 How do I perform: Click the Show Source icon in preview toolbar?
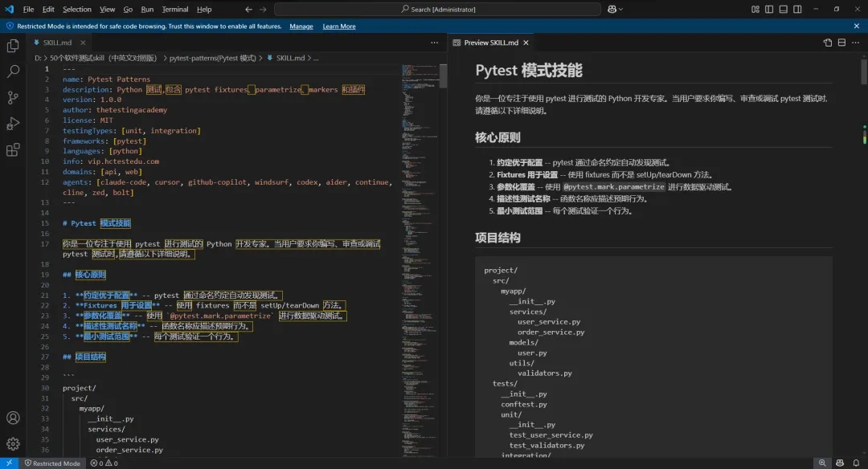click(x=828, y=43)
